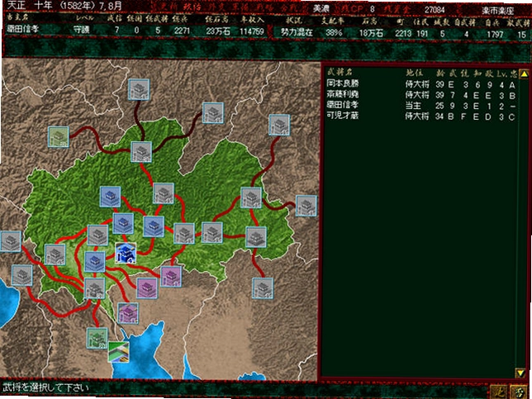Screen dimensions: 532x399
Task: Select the upper-left blue castle in the province
Action: pos(110,197)
